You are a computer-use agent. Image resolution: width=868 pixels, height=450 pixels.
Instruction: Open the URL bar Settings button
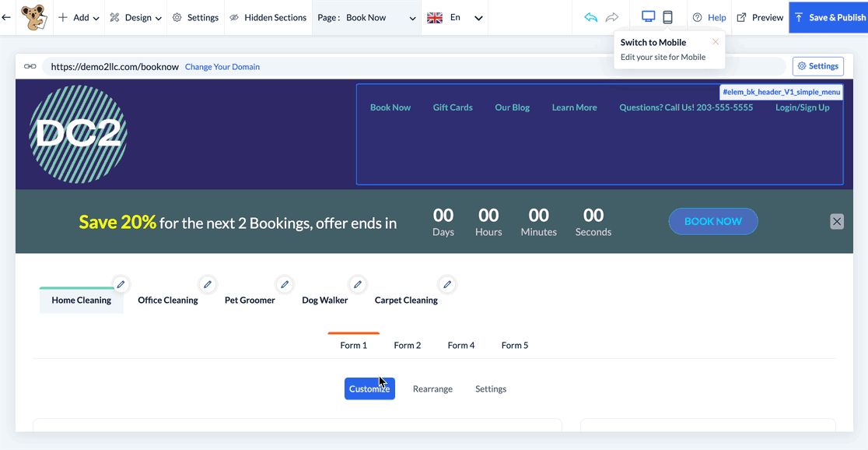[x=817, y=66]
